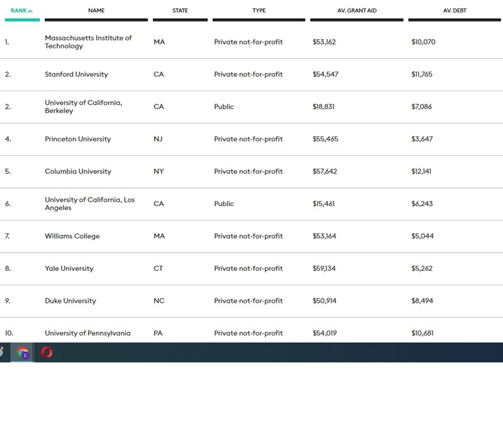This screenshot has height=448, width=503.
Task: Launch Opera browser from taskbar
Action: [47, 352]
